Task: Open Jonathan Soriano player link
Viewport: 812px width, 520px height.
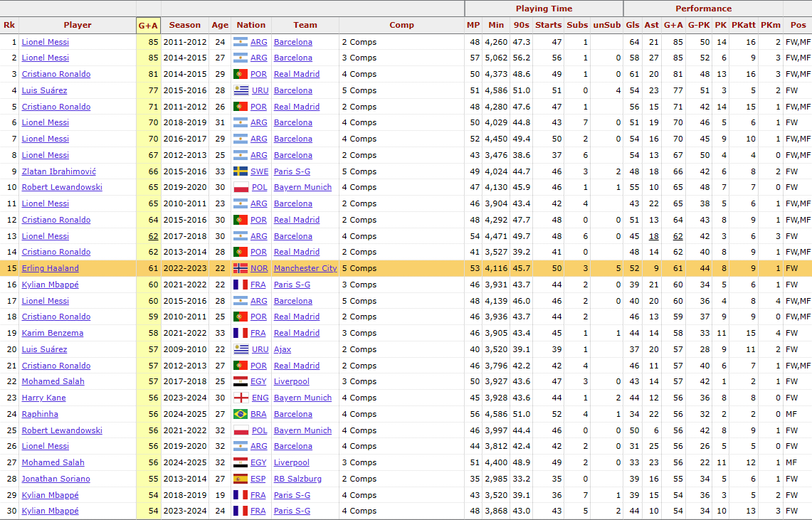Action: coord(56,479)
